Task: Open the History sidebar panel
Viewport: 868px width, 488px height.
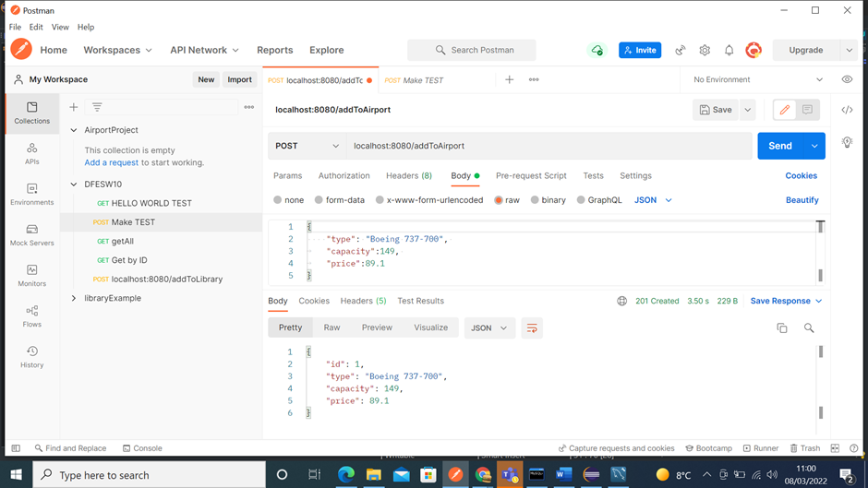Action: pyautogui.click(x=32, y=357)
